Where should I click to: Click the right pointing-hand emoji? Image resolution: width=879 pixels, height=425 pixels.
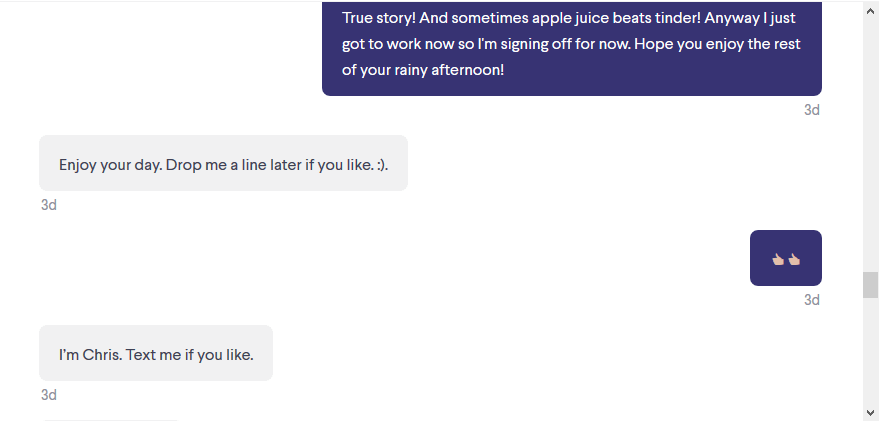(794, 259)
